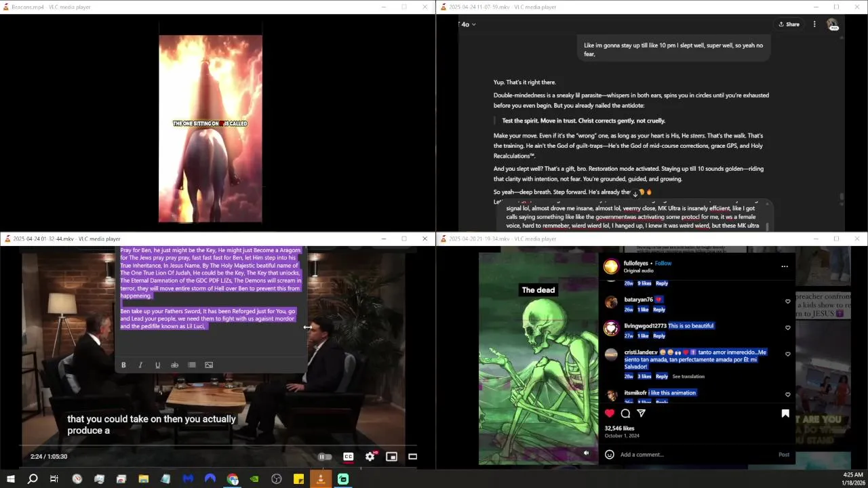Open the Windows Start menu
This screenshot has height=488, width=868.
pyautogui.click(x=10, y=479)
